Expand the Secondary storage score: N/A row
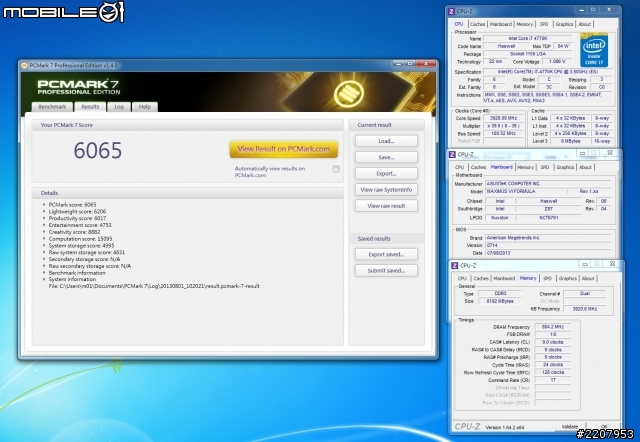Image resolution: width=640 pixels, height=442 pixels. click(x=44, y=259)
